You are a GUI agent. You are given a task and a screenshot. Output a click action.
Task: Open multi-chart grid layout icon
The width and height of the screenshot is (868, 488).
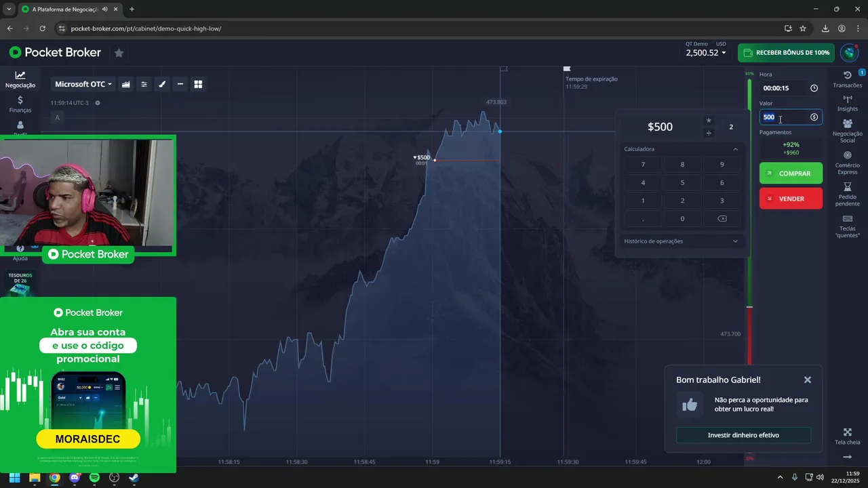pos(199,84)
